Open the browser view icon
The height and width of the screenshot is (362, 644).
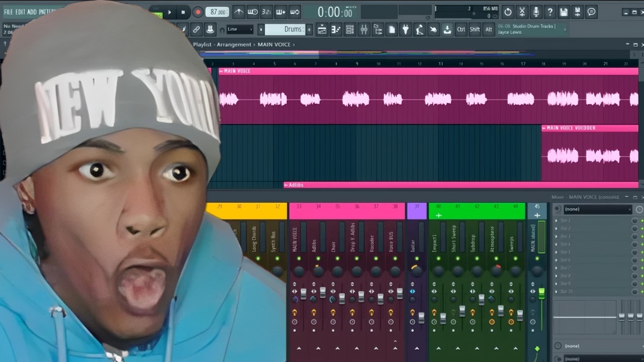[x=378, y=30]
